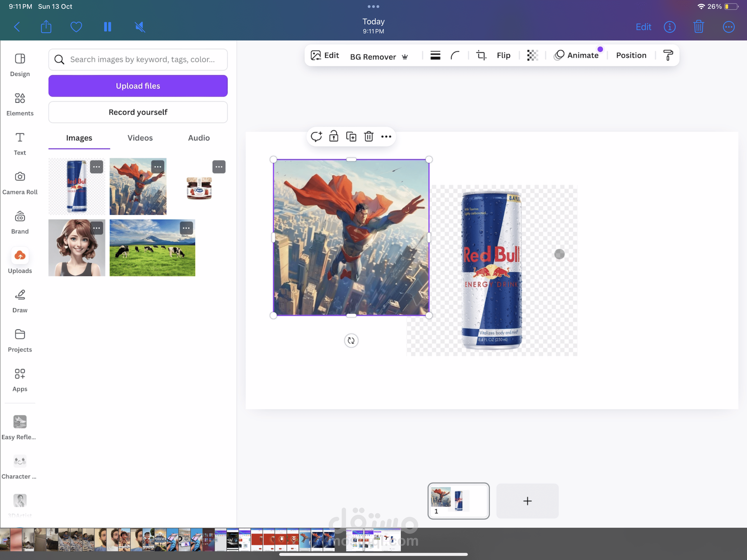Image resolution: width=747 pixels, height=560 pixels.
Task: Delete selected image via floating trash
Action: pyautogui.click(x=368, y=137)
